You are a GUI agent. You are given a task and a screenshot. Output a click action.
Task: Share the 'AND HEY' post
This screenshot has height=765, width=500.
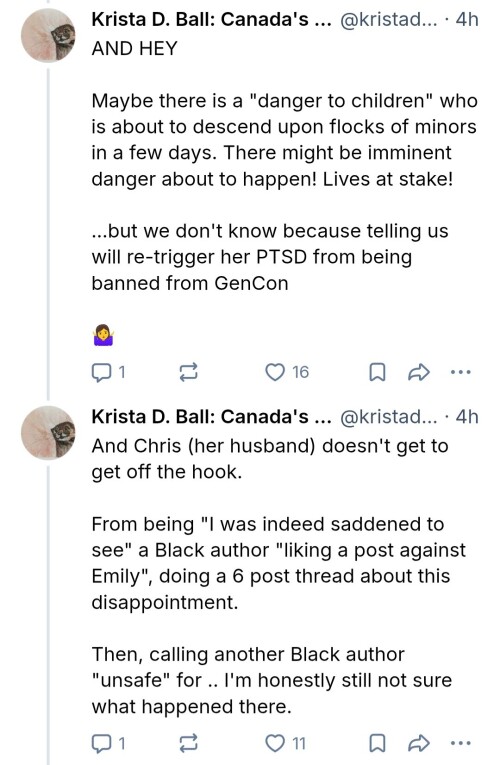click(x=419, y=373)
